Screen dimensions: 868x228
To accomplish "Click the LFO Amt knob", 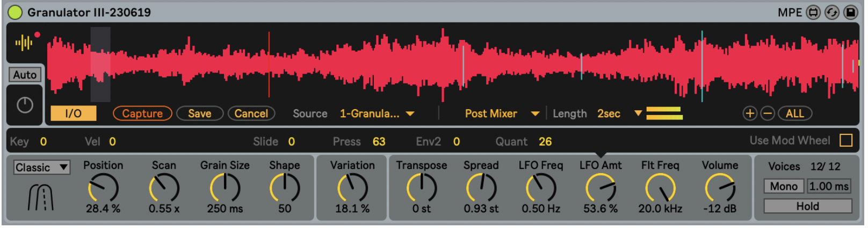I will (x=601, y=188).
